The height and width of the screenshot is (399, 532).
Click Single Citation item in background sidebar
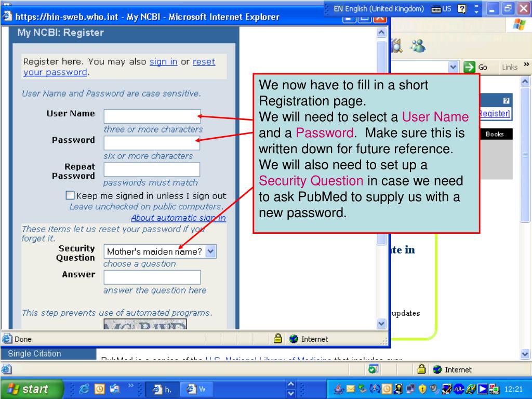[x=34, y=353]
